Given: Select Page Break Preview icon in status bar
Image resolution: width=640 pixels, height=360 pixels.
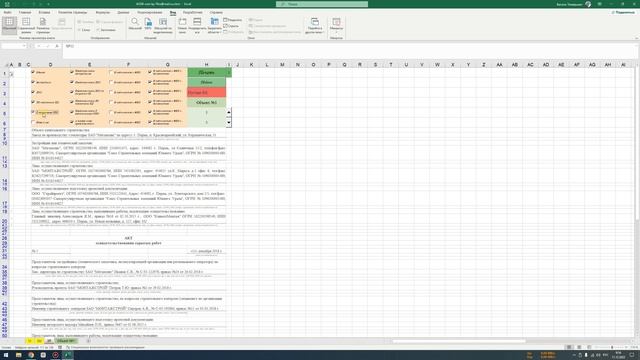Looking at the screenshot, I should (589, 347).
